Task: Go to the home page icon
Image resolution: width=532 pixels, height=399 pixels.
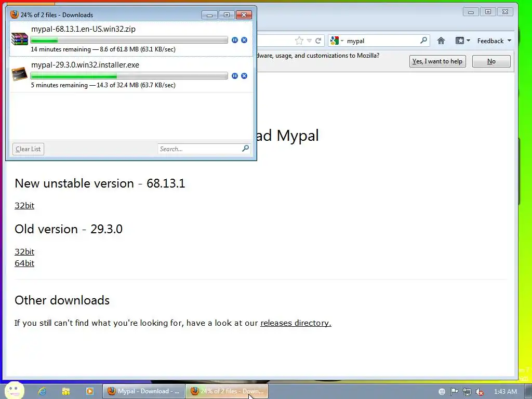Action: coord(441,41)
